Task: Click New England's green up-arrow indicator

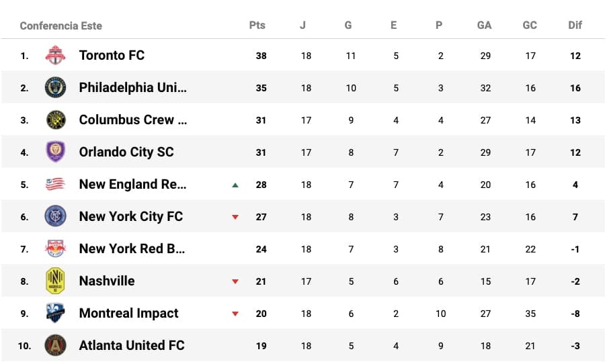Action: tap(235, 185)
